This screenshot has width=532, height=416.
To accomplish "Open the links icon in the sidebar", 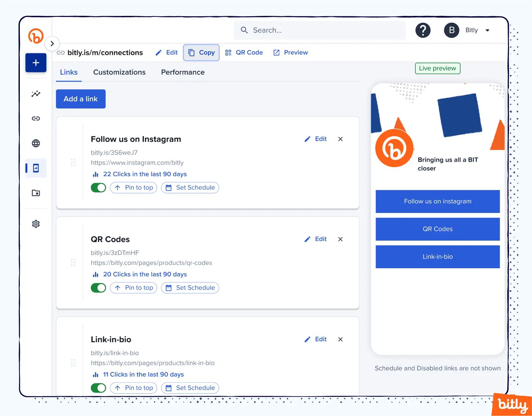I will (x=36, y=119).
